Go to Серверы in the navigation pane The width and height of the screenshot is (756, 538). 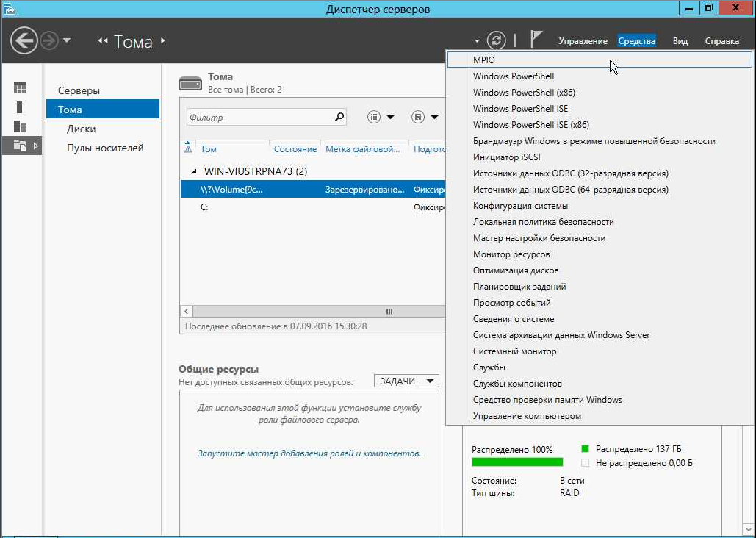point(79,90)
